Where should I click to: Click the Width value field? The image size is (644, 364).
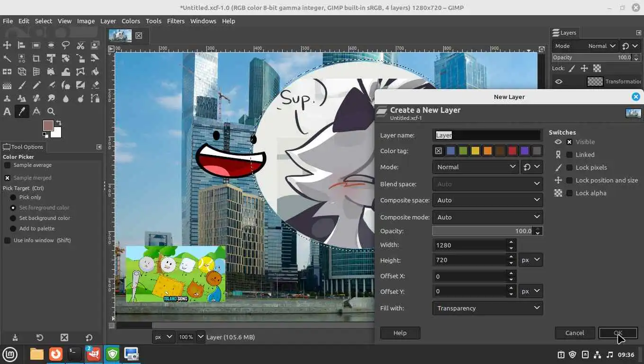(x=470, y=245)
